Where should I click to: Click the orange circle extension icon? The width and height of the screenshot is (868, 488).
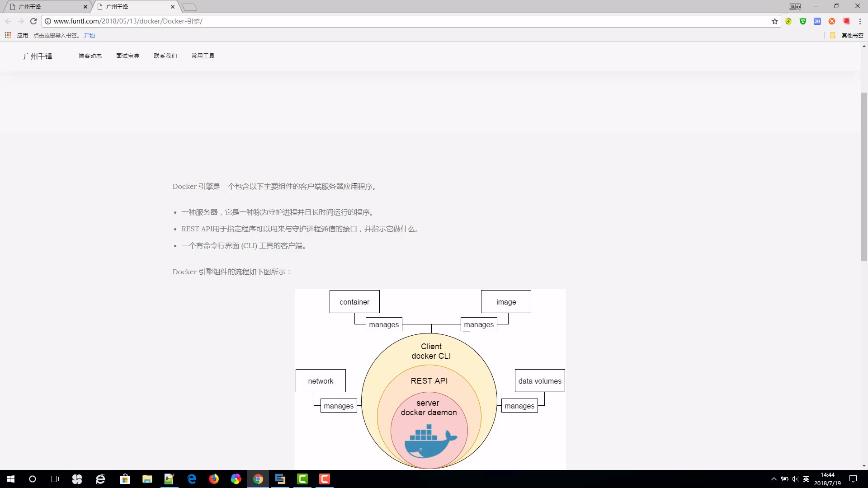click(832, 21)
